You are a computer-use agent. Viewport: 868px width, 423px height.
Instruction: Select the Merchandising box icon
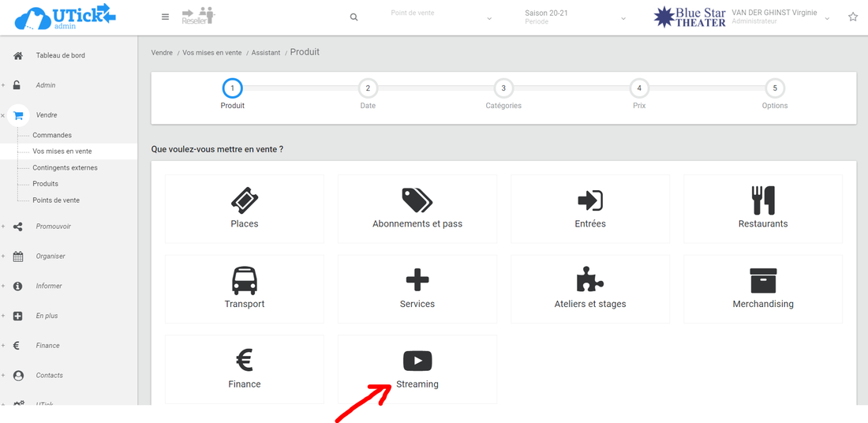(x=763, y=280)
